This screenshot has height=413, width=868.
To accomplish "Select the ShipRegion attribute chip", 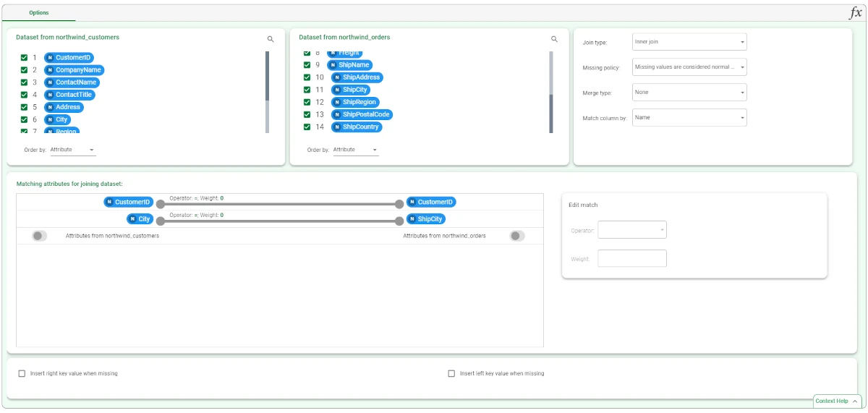I will [x=355, y=102].
